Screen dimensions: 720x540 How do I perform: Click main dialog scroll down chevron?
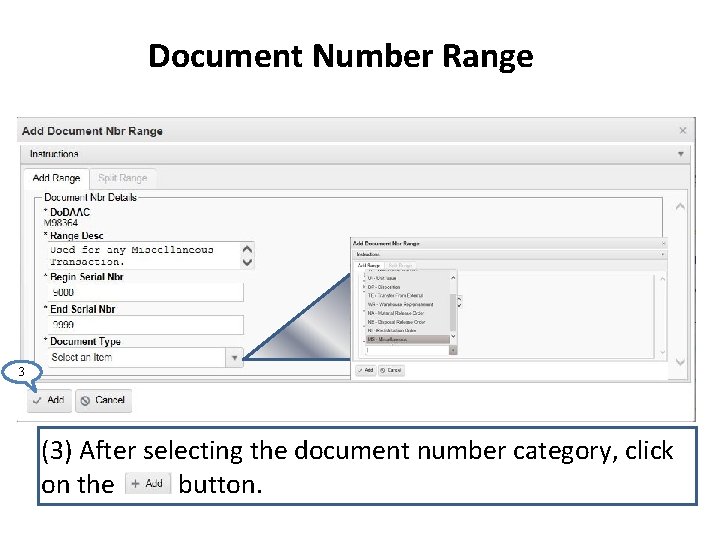pos(680,362)
